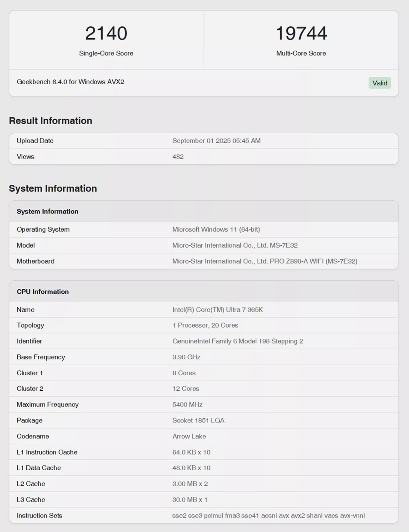Click the Socket 1851 LGA package value
409x532 pixels.
coord(198,420)
